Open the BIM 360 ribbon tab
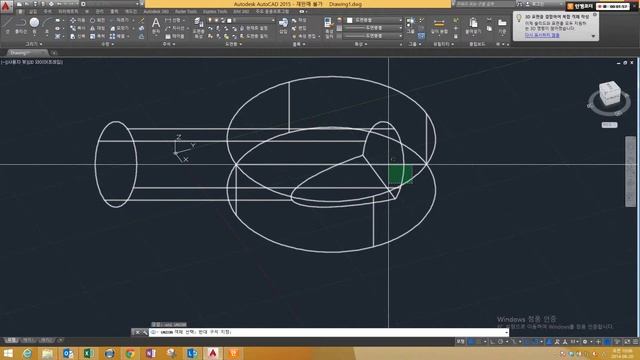 coord(241,12)
